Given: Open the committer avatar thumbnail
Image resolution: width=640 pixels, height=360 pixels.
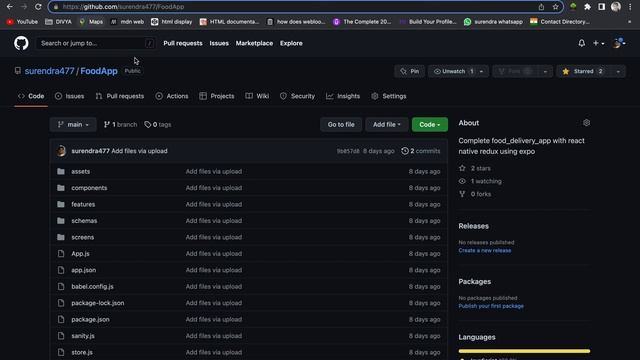Looking at the screenshot, I should (x=62, y=151).
